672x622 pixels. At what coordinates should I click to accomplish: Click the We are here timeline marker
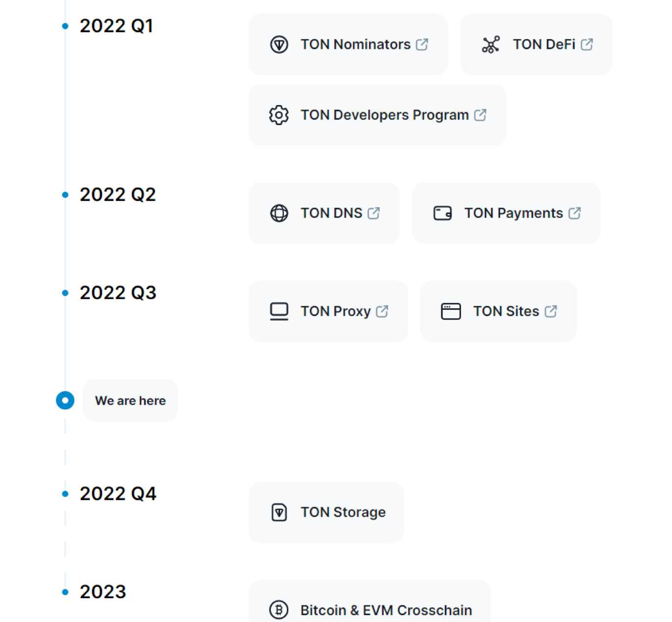click(65, 400)
